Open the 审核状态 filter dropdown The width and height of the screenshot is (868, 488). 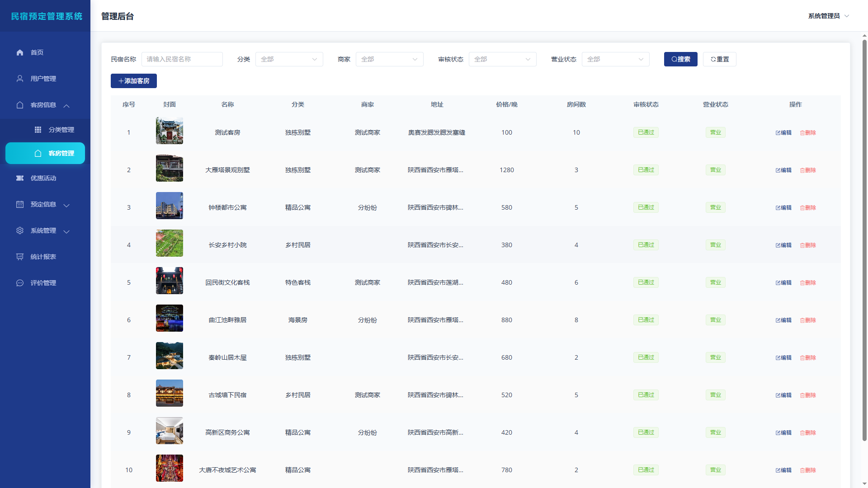coord(503,59)
